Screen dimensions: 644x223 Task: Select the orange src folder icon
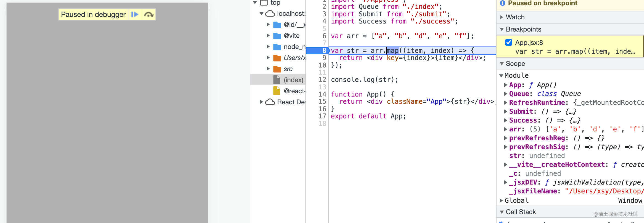click(277, 69)
